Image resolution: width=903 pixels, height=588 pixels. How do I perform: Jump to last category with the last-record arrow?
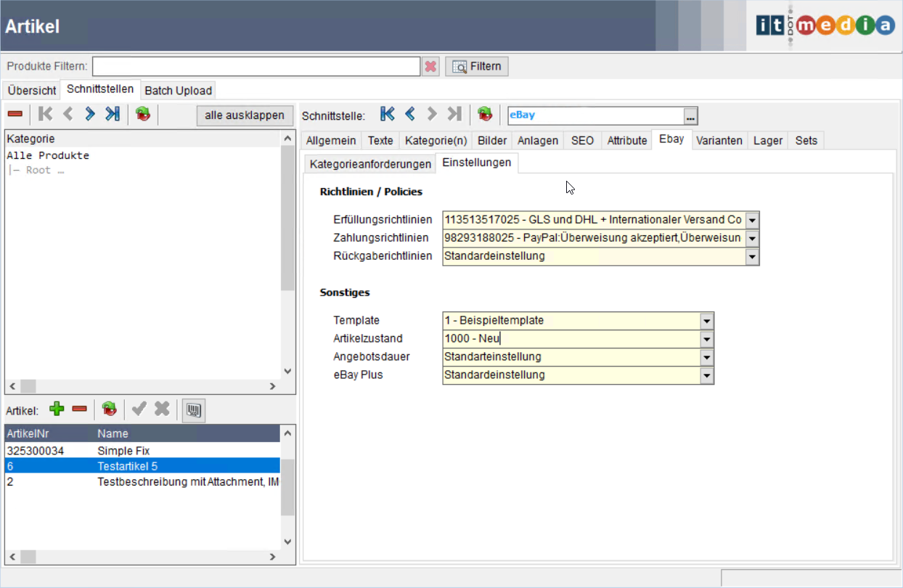(x=112, y=114)
